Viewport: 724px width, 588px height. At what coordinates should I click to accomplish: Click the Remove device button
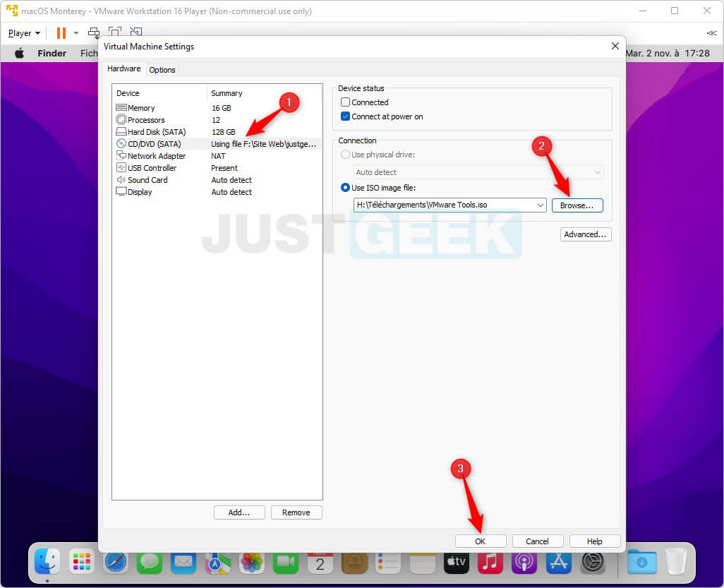pos(296,512)
